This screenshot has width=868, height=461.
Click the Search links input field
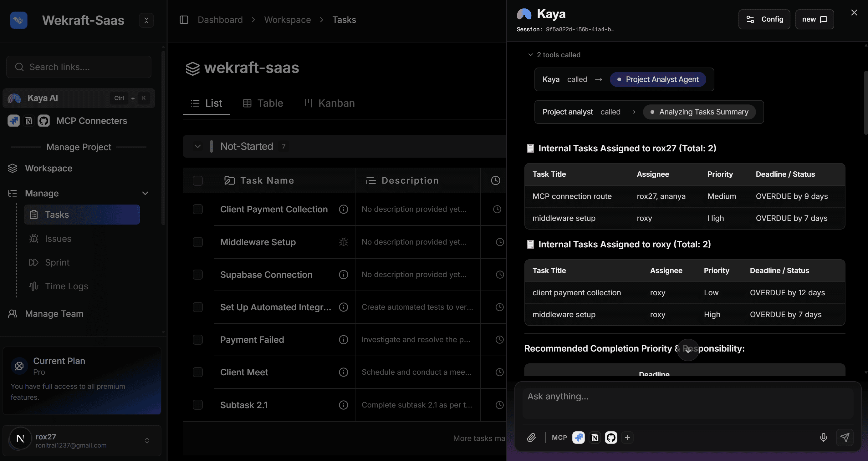click(x=79, y=67)
